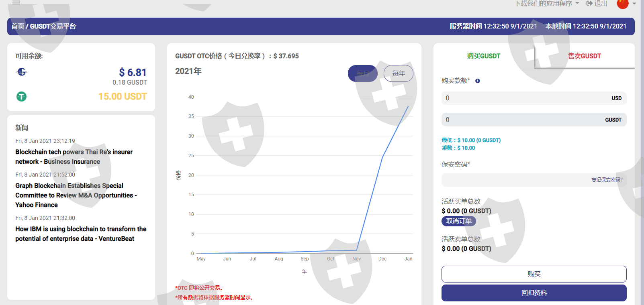The image size is (644, 305).
Task: Click the 服务器时间 server time text
Action: (493, 26)
